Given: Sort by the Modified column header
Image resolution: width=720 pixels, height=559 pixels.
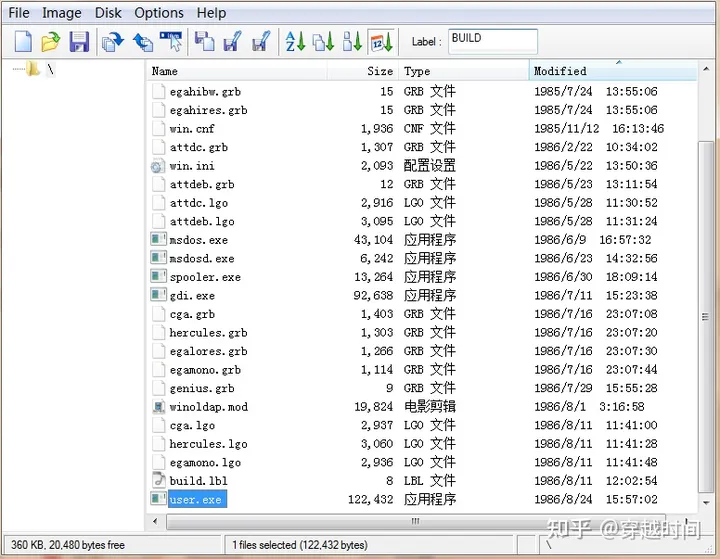Looking at the screenshot, I should tap(613, 71).
